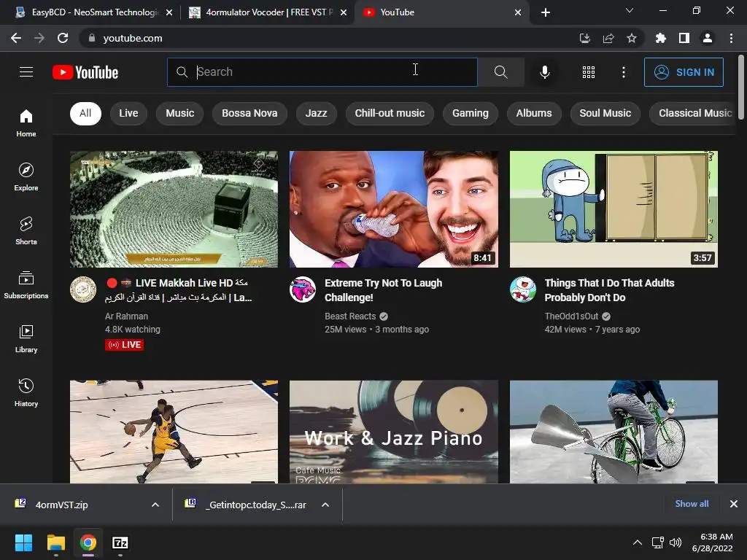Select the Chill-out music chip
This screenshot has width=747, height=560.
pos(390,113)
